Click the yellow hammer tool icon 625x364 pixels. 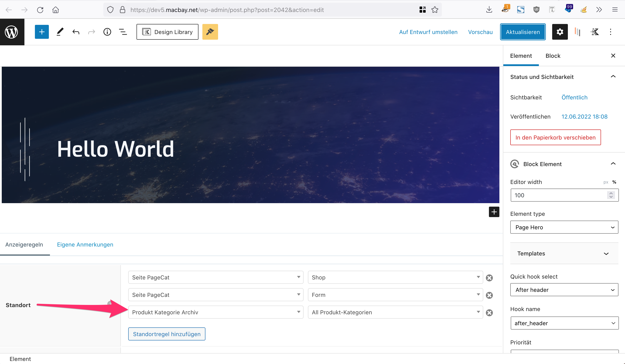210,32
